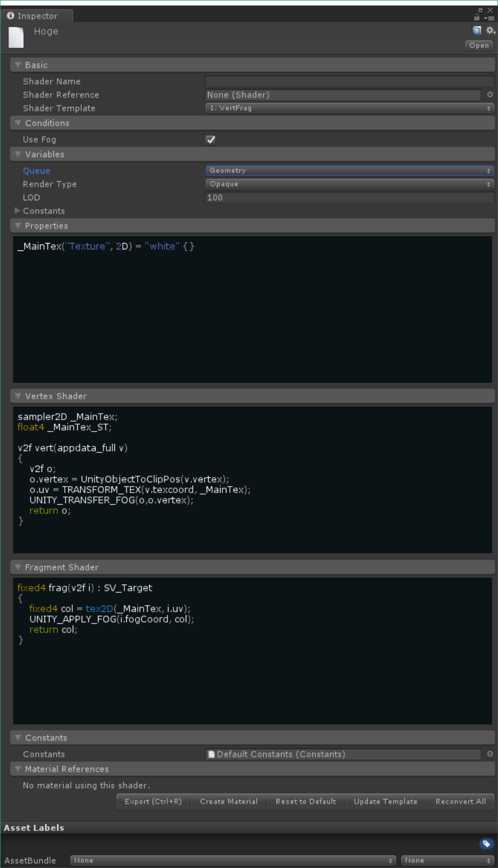Image resolution: width=498 pixels, height=868 pixels.
Task: Click the Shader Name input field
Action: 350,81
